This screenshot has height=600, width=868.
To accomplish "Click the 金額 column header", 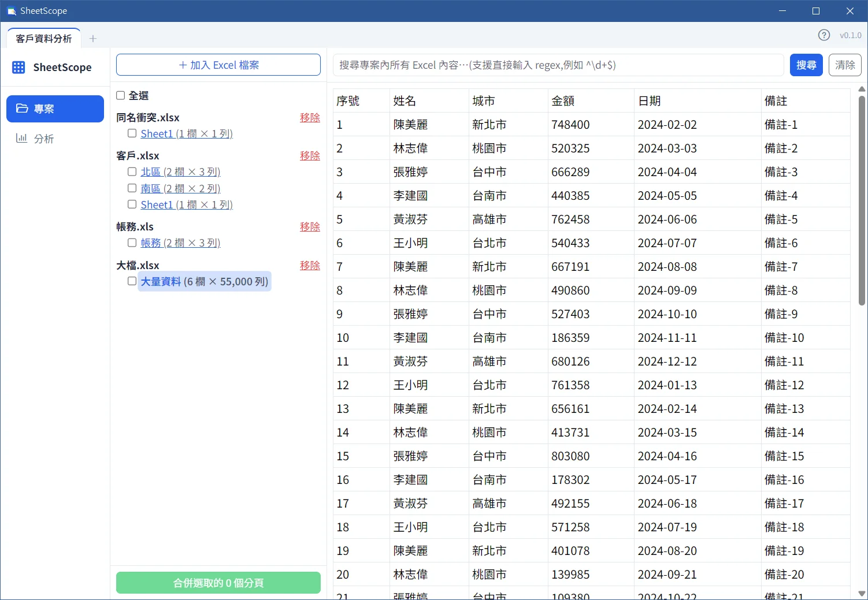I will point(591,100).
